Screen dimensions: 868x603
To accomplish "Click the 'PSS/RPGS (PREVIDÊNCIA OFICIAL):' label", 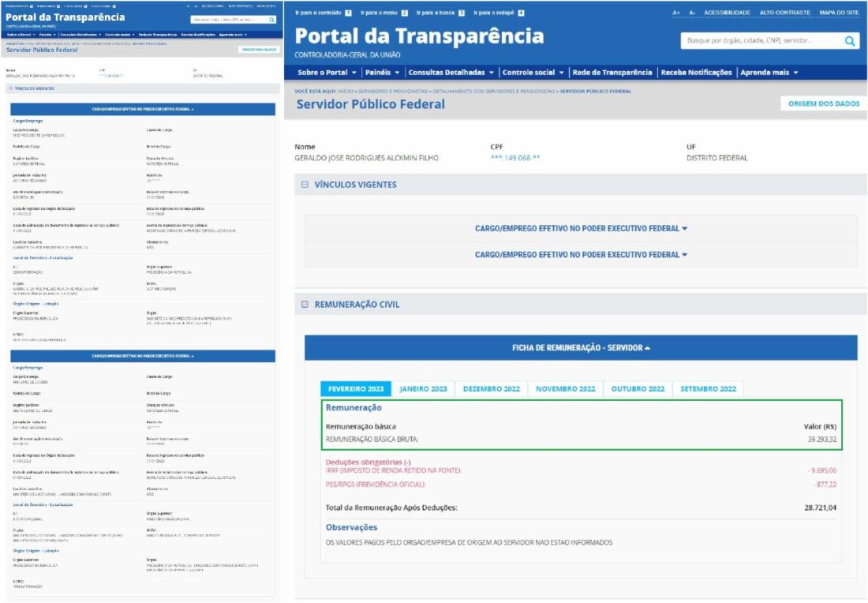I will pyautogui.click(x=376, y=485).
